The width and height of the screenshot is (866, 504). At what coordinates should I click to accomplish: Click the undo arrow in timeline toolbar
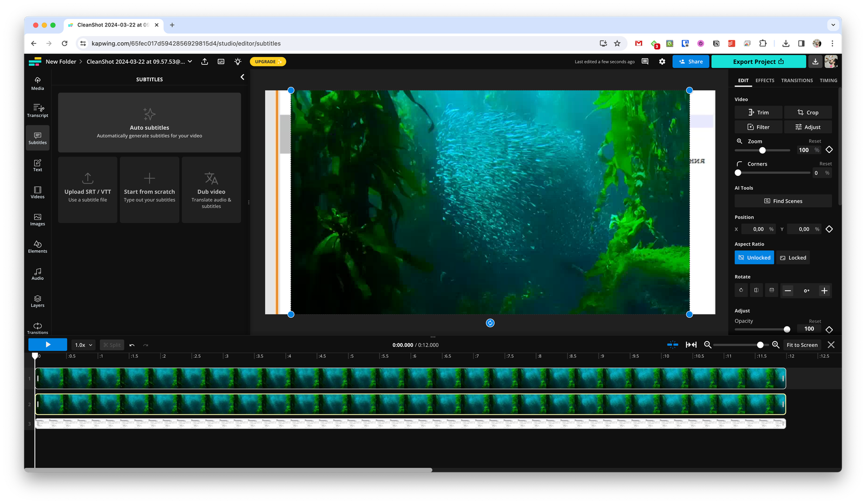tap(132, 345)
